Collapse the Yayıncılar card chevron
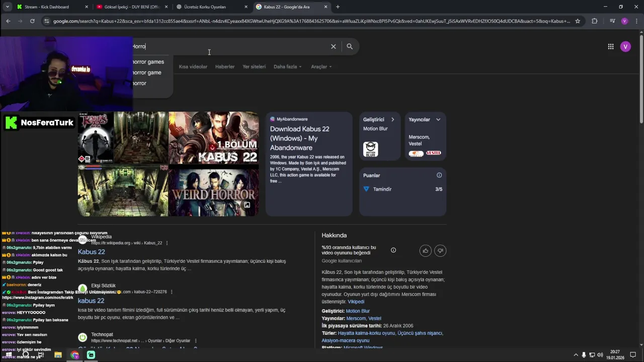This screenshot has width=644, height=362. 438,119
